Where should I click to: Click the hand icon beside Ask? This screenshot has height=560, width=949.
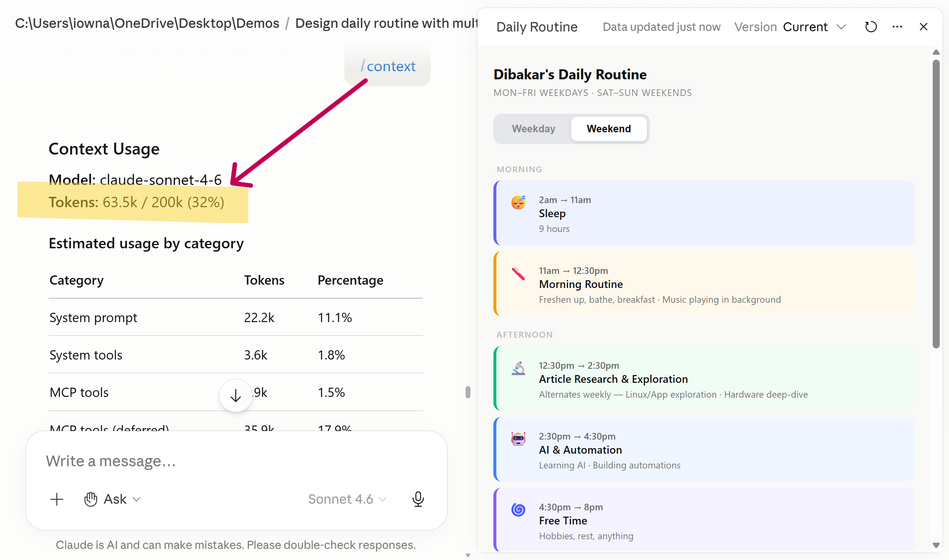click(90, 499)
